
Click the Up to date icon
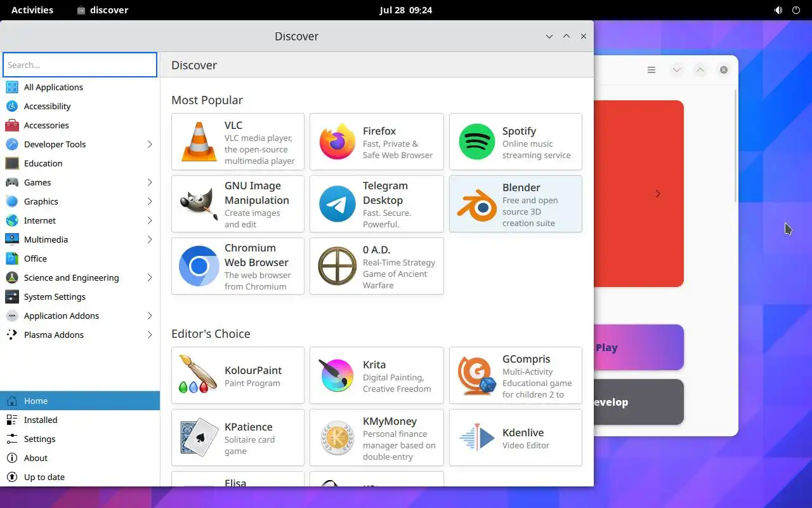coord(12,477)
